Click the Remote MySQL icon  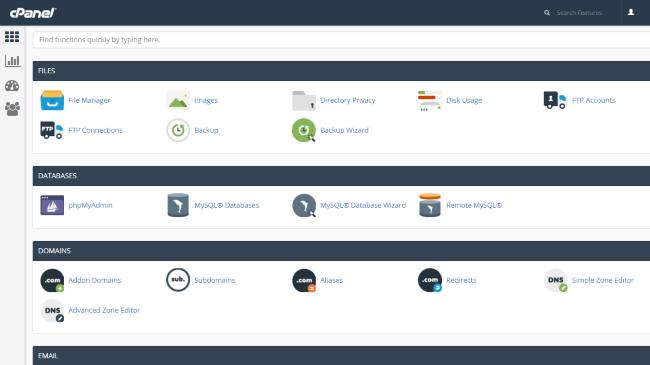[x=430, y=205]
